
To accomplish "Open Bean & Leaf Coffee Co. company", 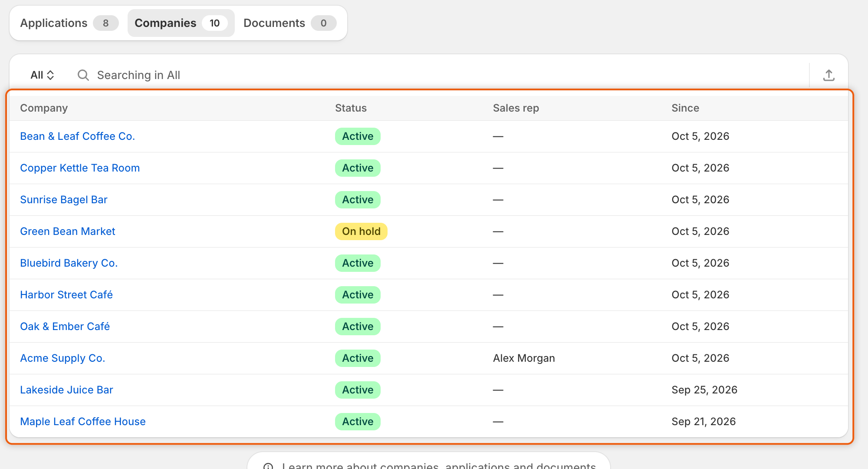I will click(78, 136).
